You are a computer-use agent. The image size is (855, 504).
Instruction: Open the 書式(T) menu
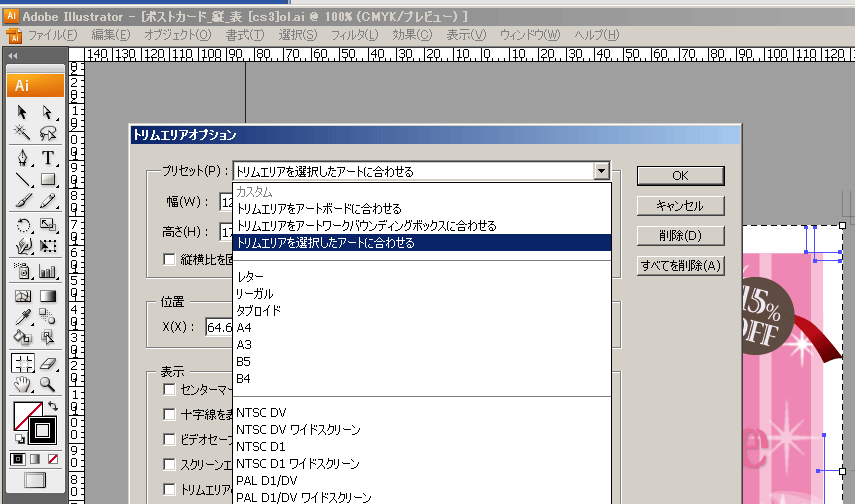(245, 35)
